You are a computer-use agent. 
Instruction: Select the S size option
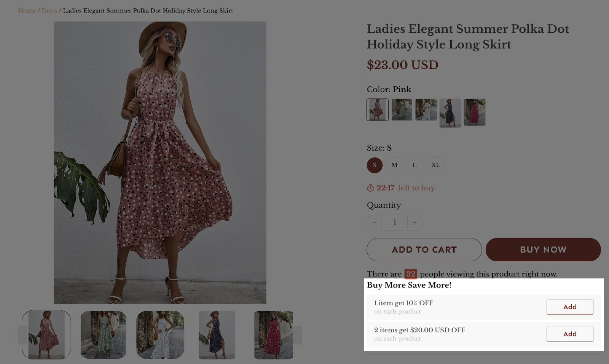click(375, 165)
